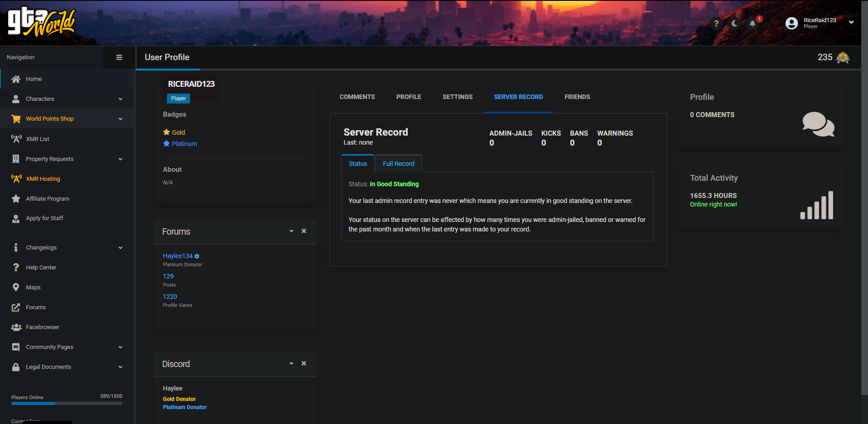Expand the Property Requests submenu
The image size is (868, 424).
click(x=120, y=159)
